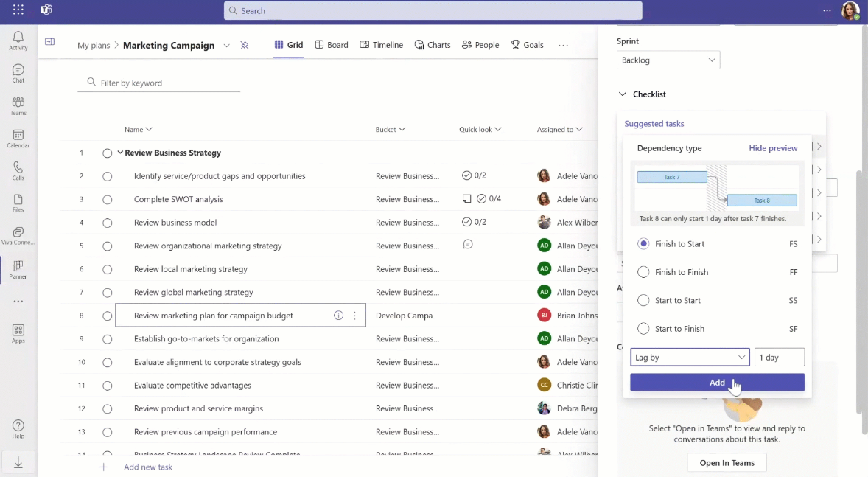
Task: Select the Finish to Finish dependency type
Action: coord(643,272)
